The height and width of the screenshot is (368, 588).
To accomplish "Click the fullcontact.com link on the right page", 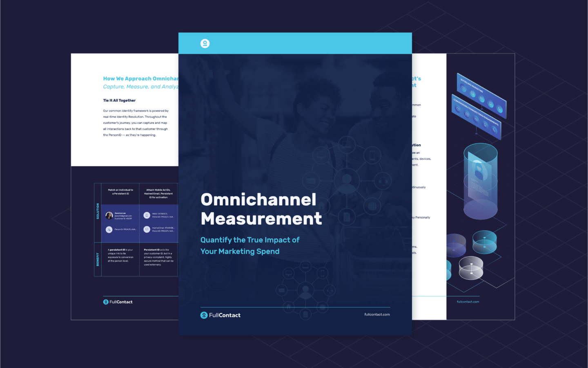I will click(468, 302).
